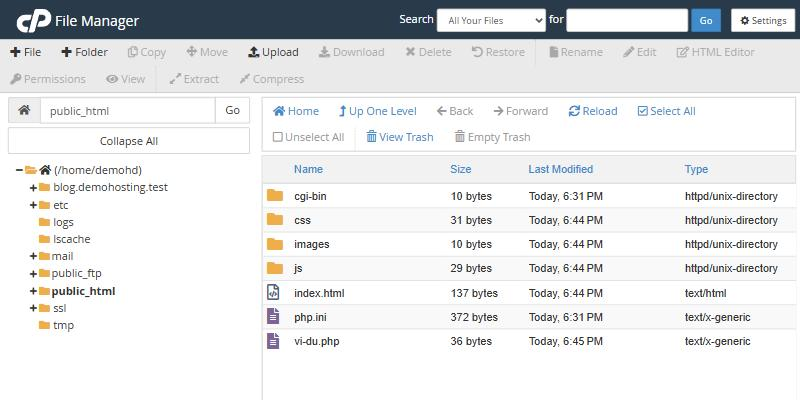
Task: Collapse the /home/demohd root tree node
Action: click(x=19, y=170)
